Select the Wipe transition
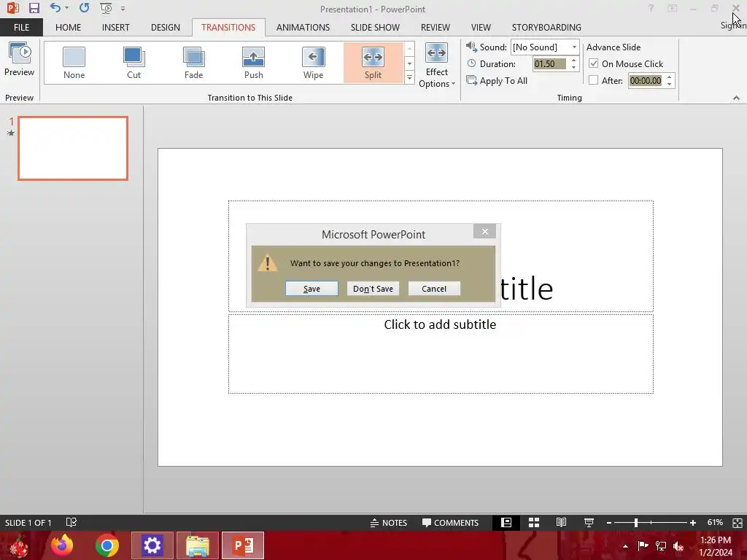Viewport: 747px width, 560px height. (x=313, y=63)
